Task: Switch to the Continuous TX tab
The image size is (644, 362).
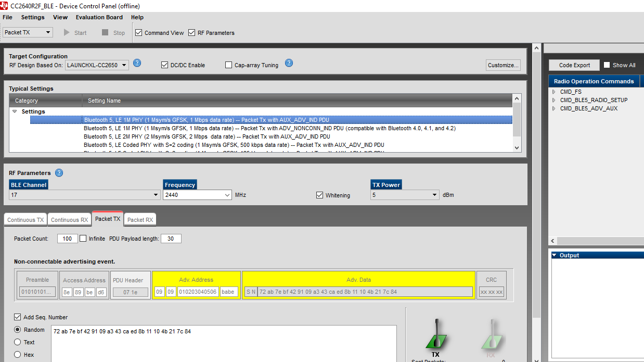Action: pos(25,220)
